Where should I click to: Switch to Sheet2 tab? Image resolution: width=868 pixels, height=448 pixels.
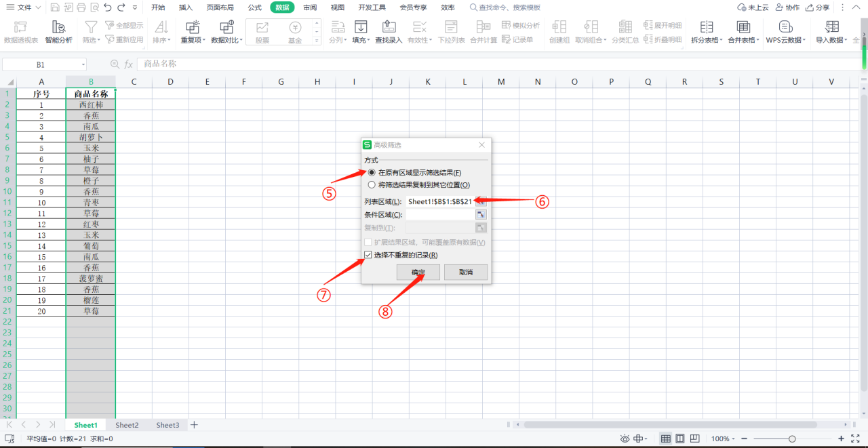pyautogui.click(x=127, y=425)
